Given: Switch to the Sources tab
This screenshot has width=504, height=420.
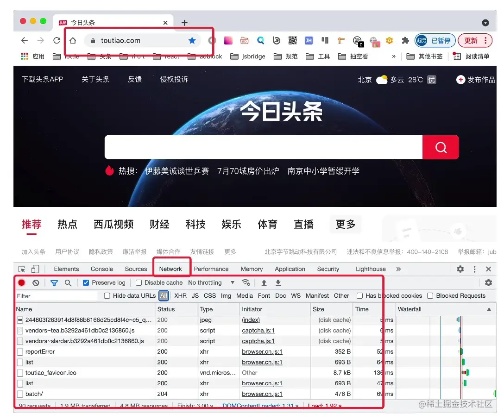Looking at the screenshot, I should coord(136,269).
